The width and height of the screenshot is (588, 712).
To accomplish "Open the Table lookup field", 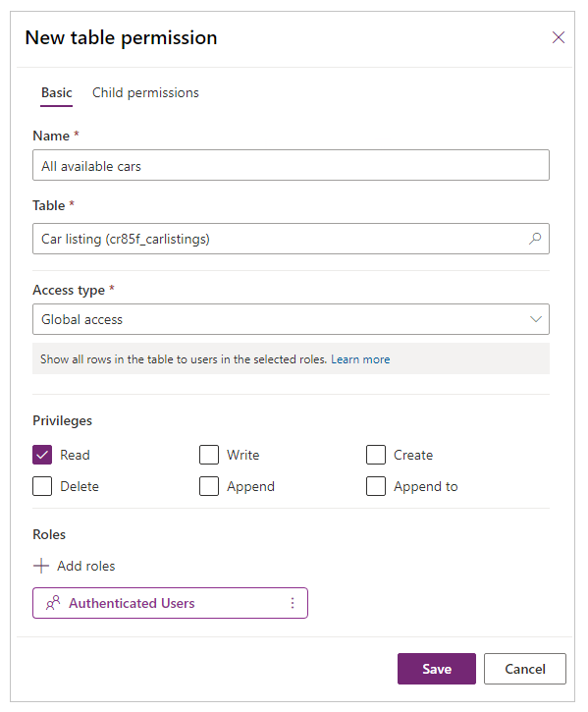I will [291, 239].
